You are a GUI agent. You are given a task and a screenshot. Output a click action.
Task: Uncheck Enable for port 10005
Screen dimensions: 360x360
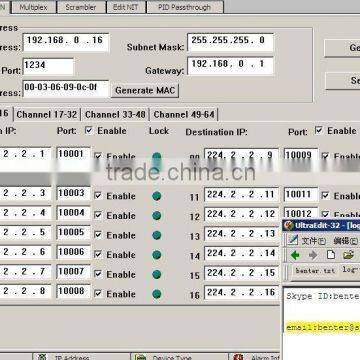(x=98, y=235)
